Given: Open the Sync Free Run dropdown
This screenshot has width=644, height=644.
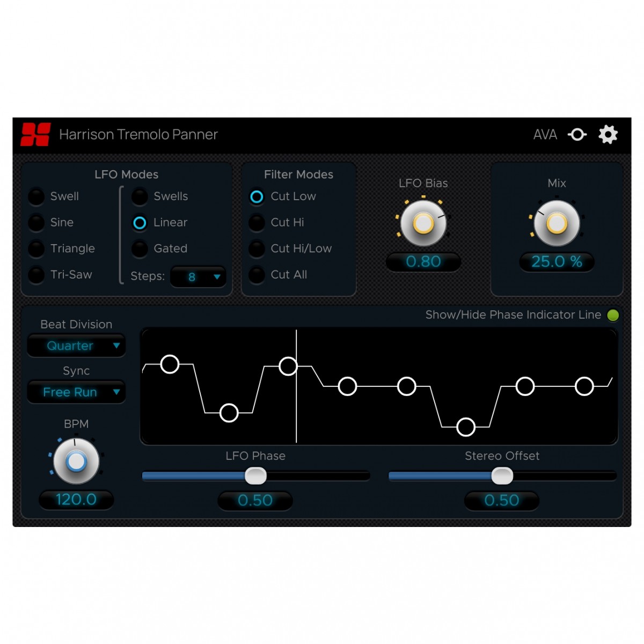Looking at the screenshot, I should point(76,392).
